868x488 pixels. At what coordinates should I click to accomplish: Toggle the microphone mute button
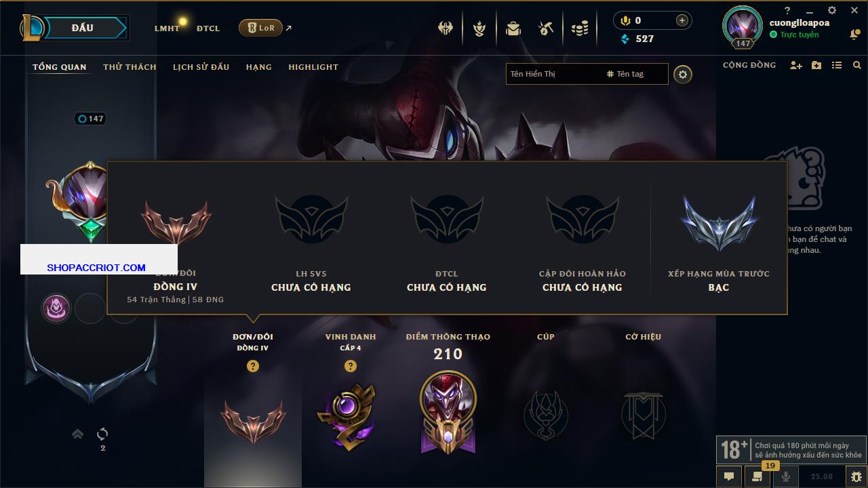pos(786,476)
